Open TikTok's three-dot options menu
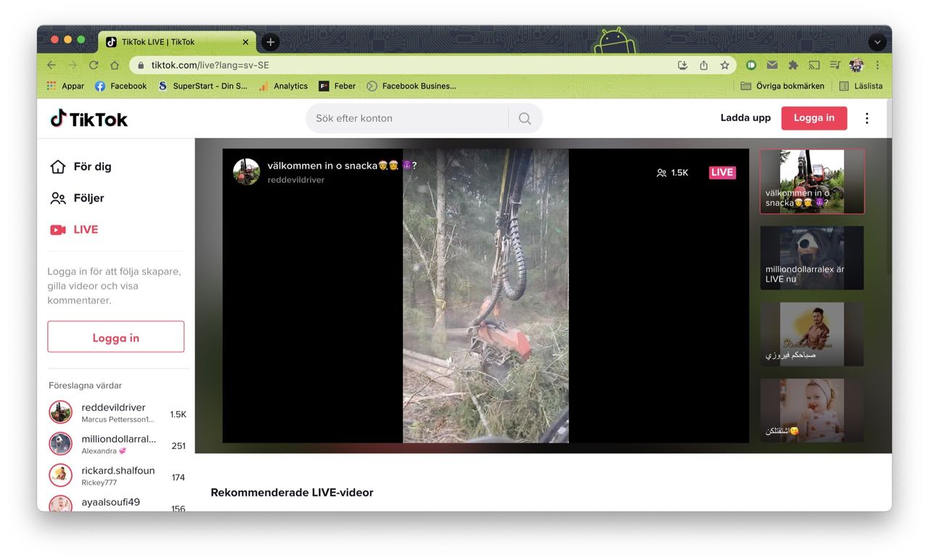 (867, 118)
